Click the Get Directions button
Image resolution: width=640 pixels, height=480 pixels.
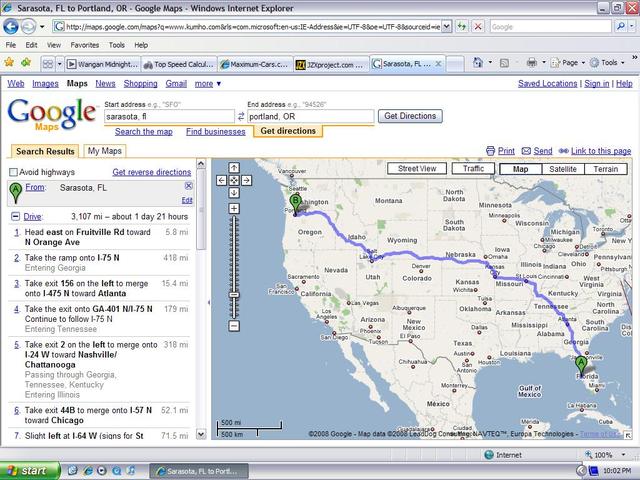coord(410,116)
